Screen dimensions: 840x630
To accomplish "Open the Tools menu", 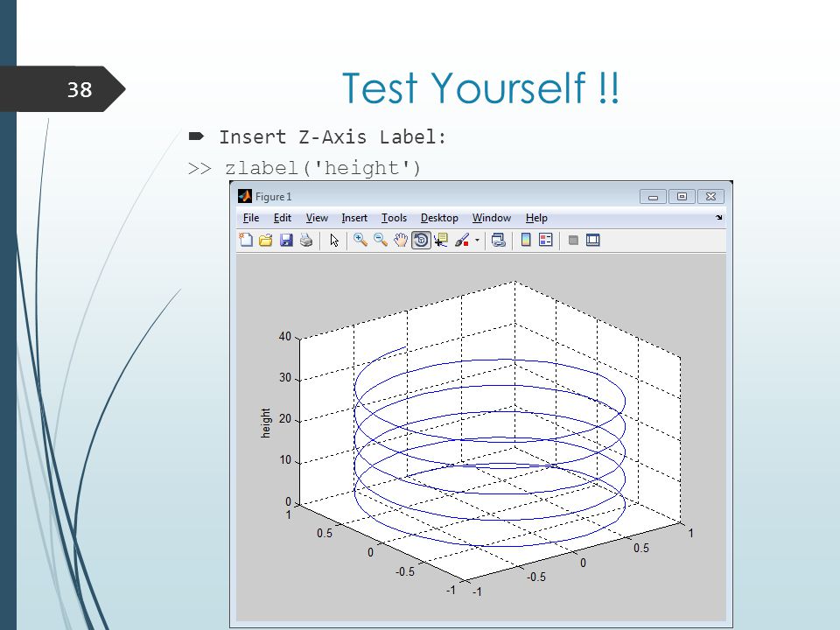I will pyautogui.click(x=394, y=218).
